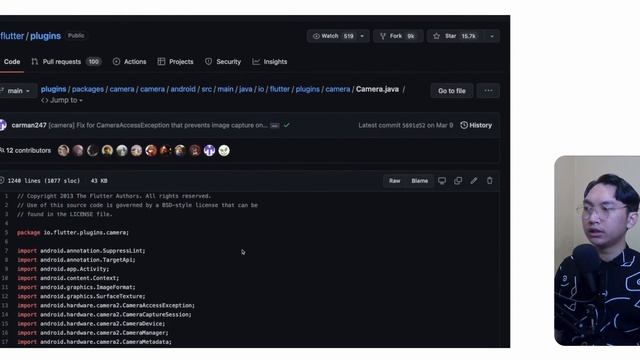Open the Star lists dropdown arrow

click(x=492, y=36)
